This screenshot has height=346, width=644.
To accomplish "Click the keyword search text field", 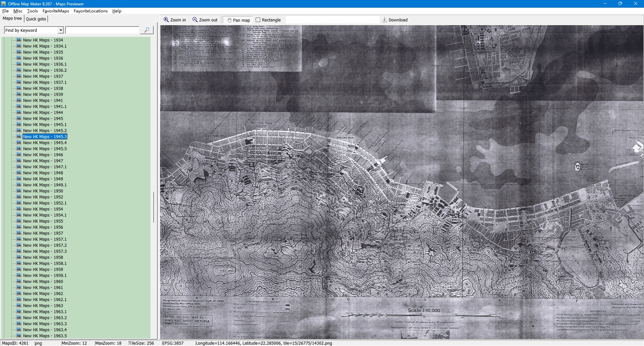I will (x=102, y=30).
